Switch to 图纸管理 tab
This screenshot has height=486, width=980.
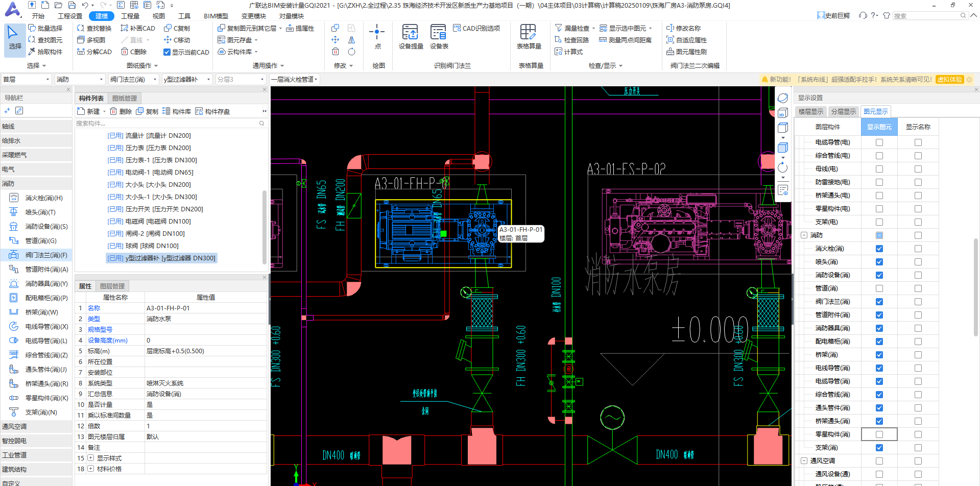pos(125,98)
